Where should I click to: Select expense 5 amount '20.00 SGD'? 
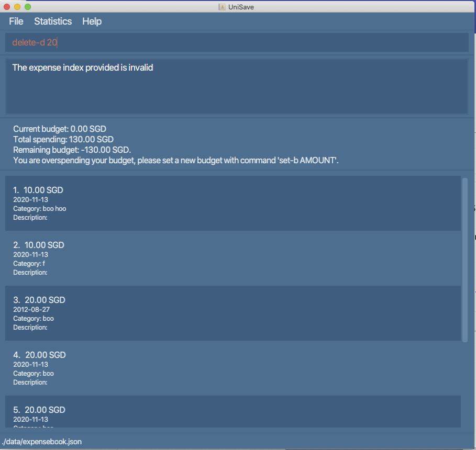45,410
